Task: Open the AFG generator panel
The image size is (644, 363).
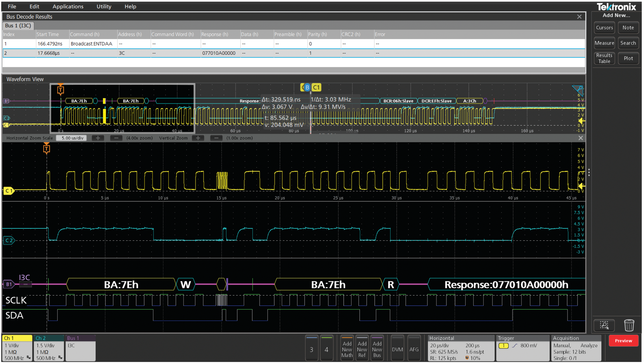Action: (x=414, y=348)
